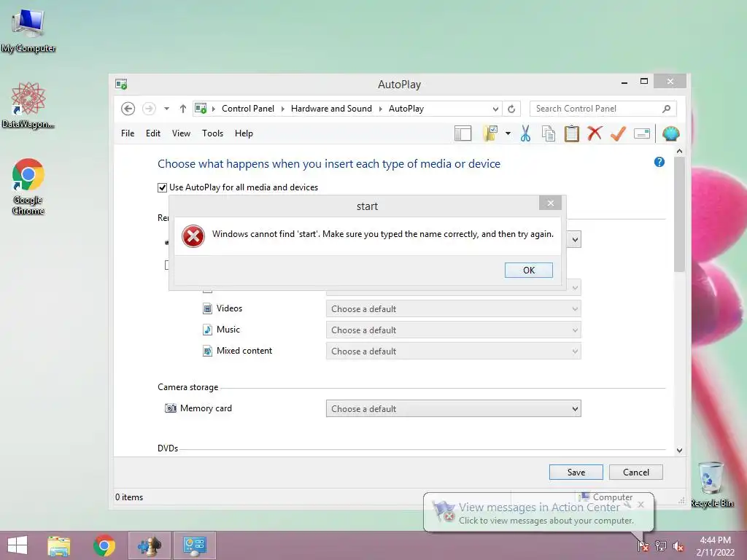The height and width of the screenshot is (560, 747).
Task: Click the Control Panel taskbar button
Action: (x=194, y=545)
